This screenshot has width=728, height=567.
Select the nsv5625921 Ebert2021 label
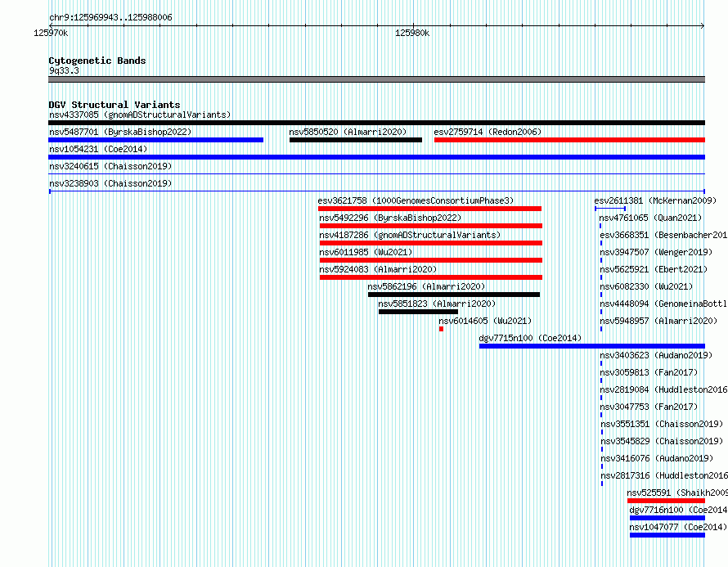(654, 269)
